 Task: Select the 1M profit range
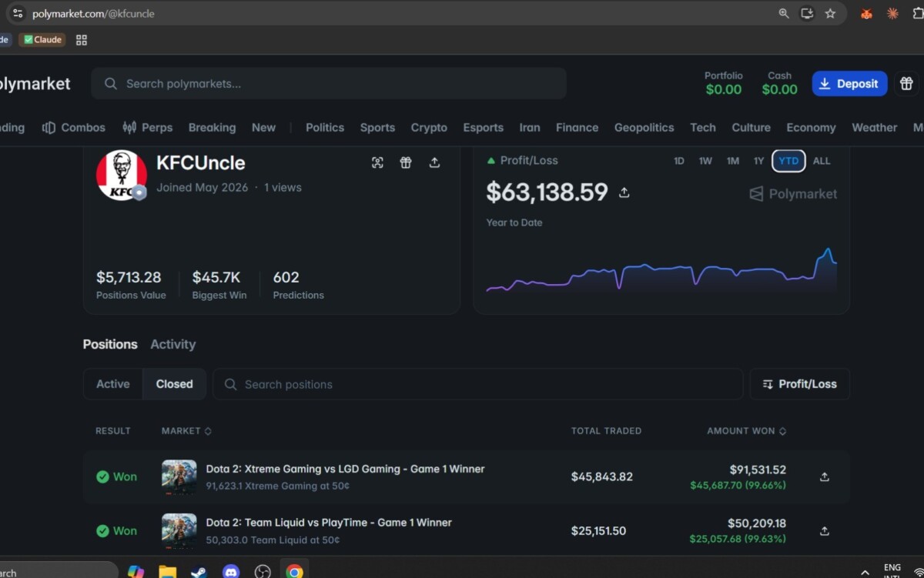pos(732,161)
